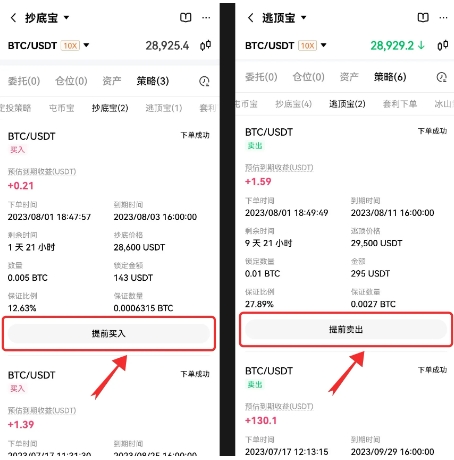This screenshot has width=454, height=460.
Task: Expand the 逃顶宝 title dropdown
Action: click(304, 17)
